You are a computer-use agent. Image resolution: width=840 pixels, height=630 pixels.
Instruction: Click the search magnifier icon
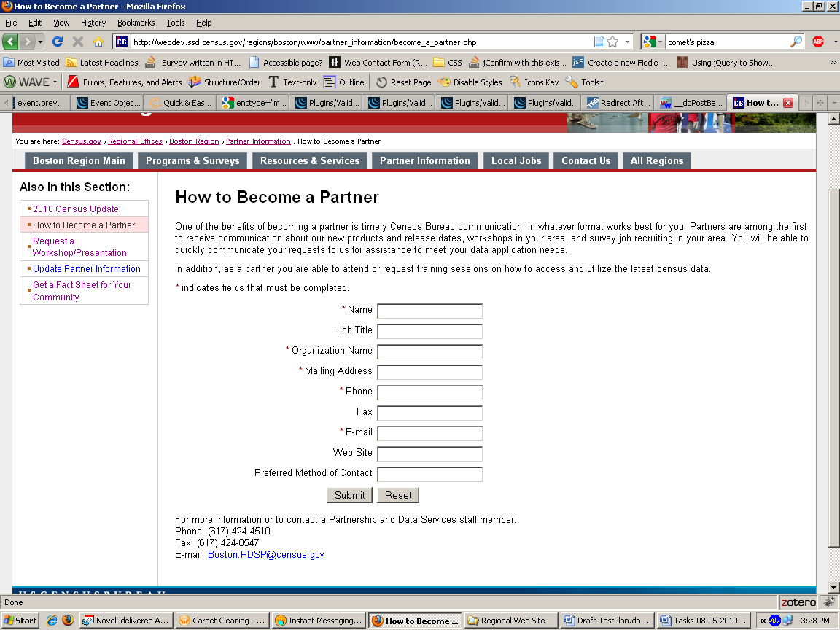(796, 42)
